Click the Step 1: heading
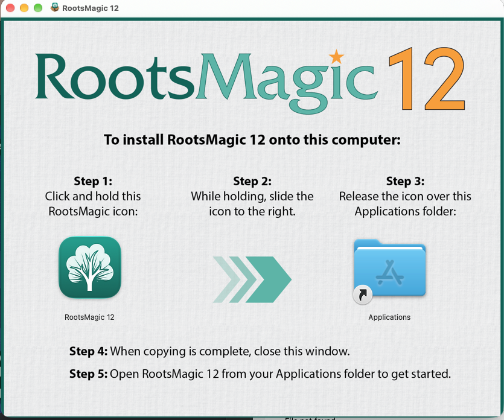 (93, 181)
